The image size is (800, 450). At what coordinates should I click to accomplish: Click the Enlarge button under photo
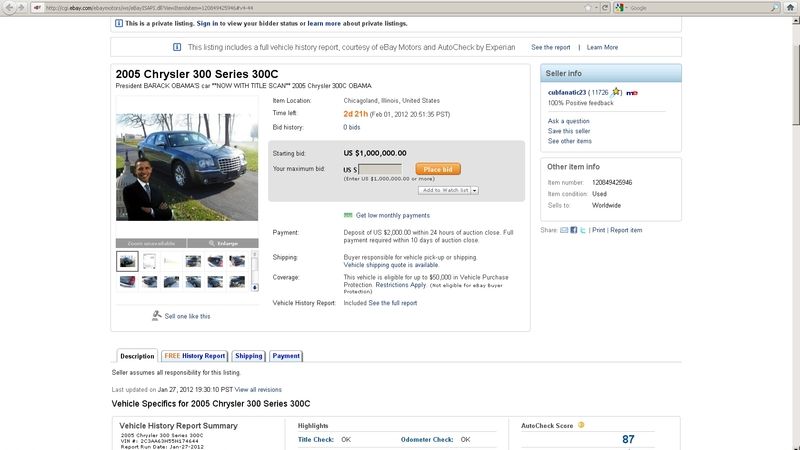[x=223, y=243]
